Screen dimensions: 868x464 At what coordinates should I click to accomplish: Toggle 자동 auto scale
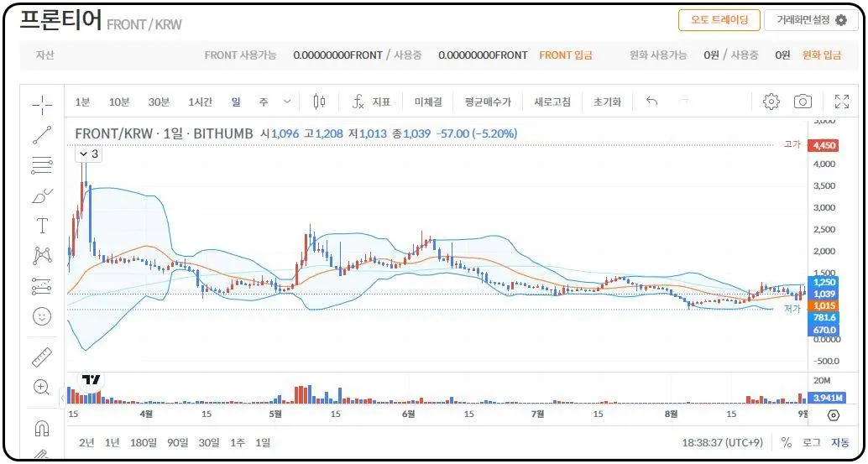pos(840,442)
